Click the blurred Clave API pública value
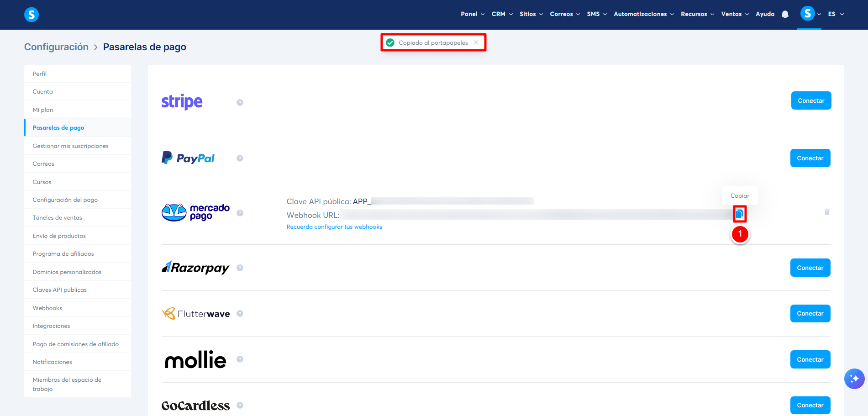Viewport: 868px width, 416px height. coord(452,201)
